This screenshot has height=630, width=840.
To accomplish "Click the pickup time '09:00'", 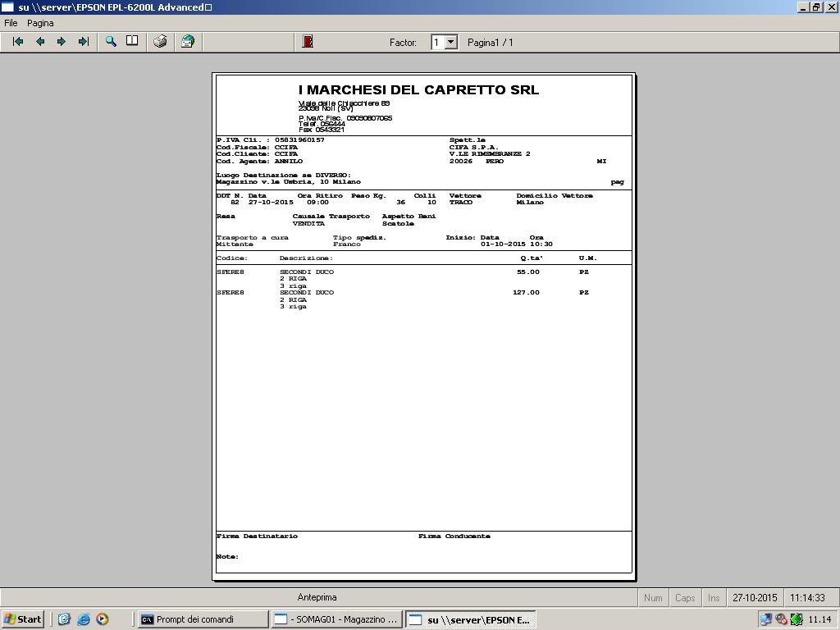I will click(317, 203).
